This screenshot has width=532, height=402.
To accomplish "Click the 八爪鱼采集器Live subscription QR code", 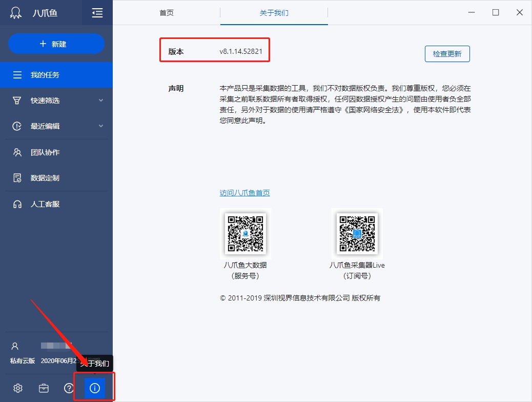I will (x=357, y=234).
